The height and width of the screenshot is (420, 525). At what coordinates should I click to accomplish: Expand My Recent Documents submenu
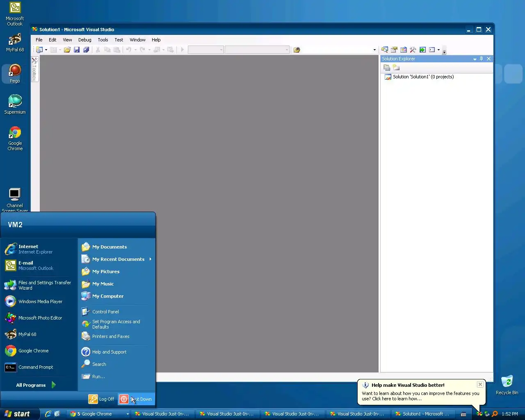pos(151,259)
